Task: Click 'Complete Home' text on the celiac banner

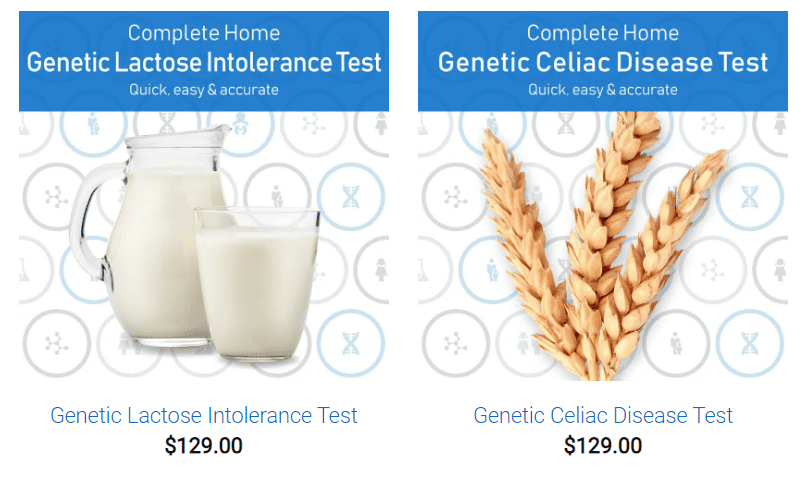Action: pyautogui.click(x=603, y=33)
